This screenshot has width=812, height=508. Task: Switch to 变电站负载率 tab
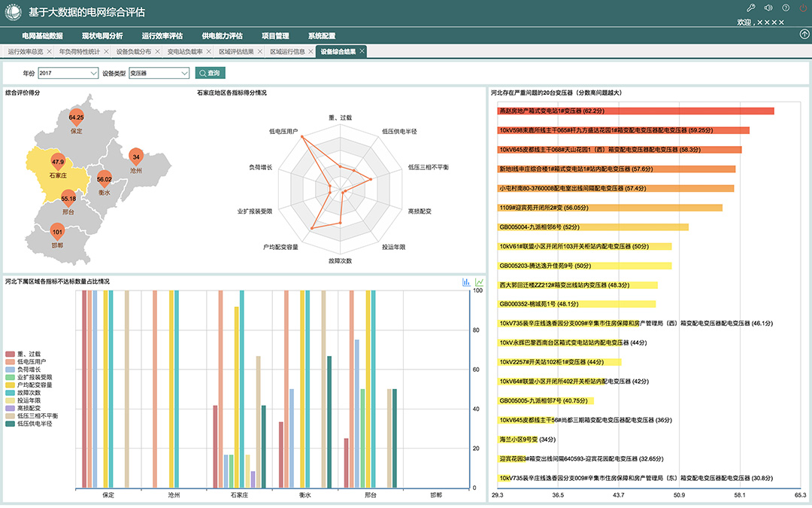pyautogui.click(x=184, y=52)
